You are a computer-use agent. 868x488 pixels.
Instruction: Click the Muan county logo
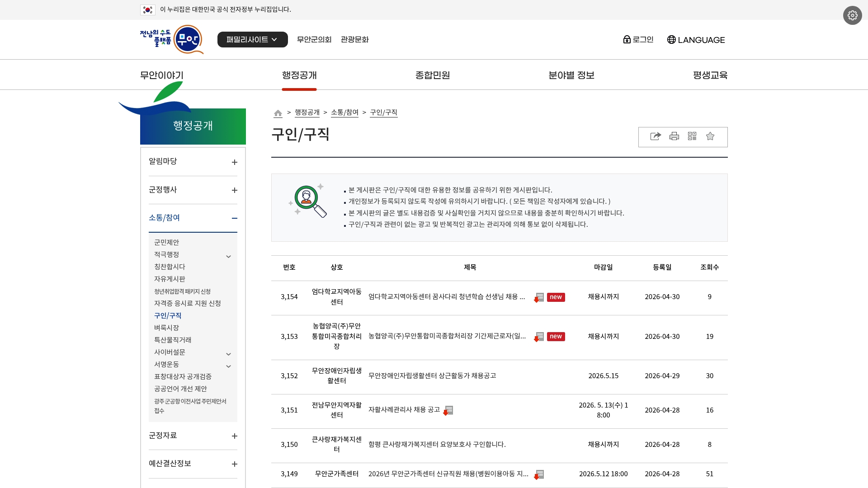click(x=172, y=39)
